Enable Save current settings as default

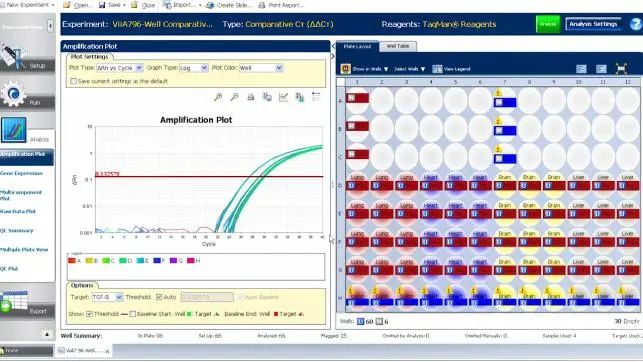pos(73,81)
